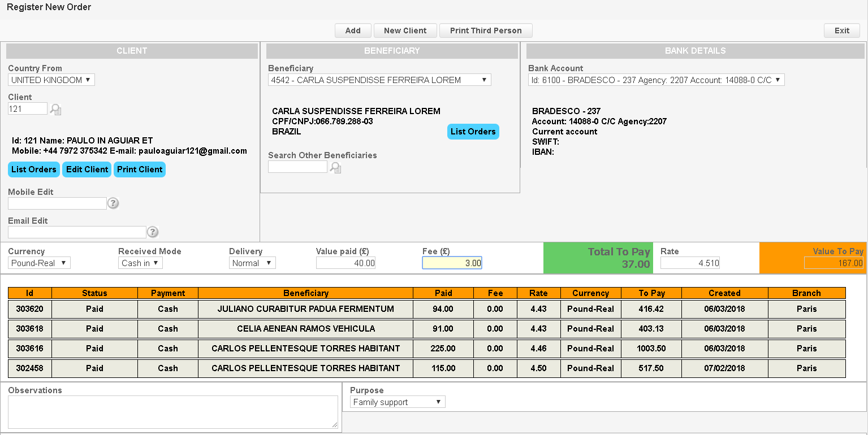Open the Country From dropdown
Viewport: 868px width, 435px height.
51,80
